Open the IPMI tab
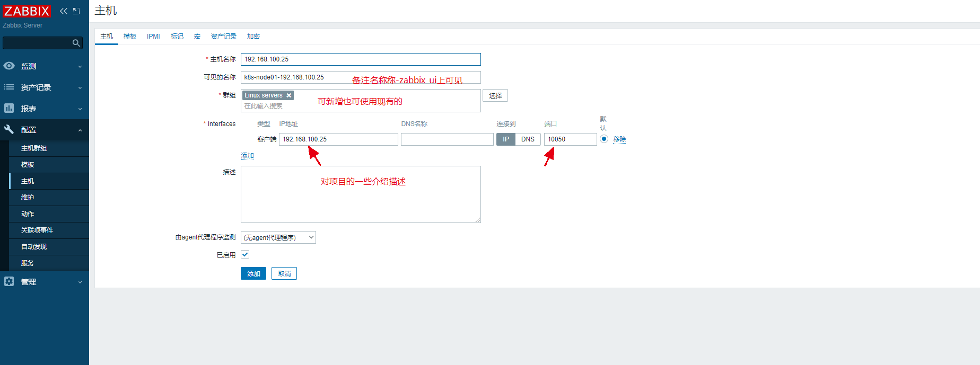 click(x=153, y=37)
